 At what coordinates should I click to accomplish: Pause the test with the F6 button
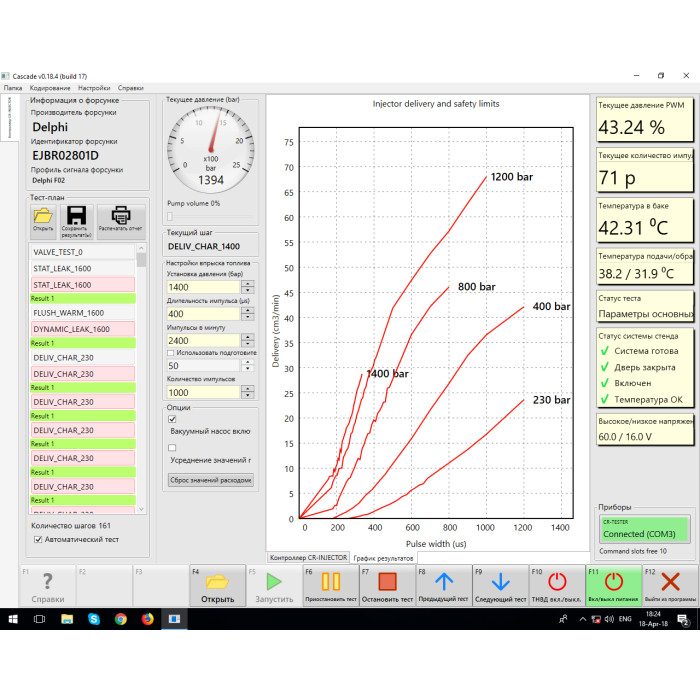(330, 585)
